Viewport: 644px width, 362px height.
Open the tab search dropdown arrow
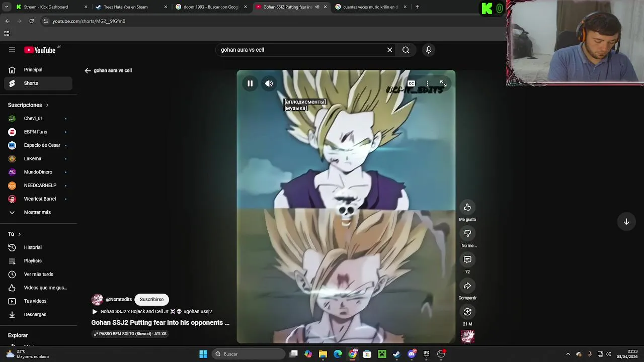point(7,7)
